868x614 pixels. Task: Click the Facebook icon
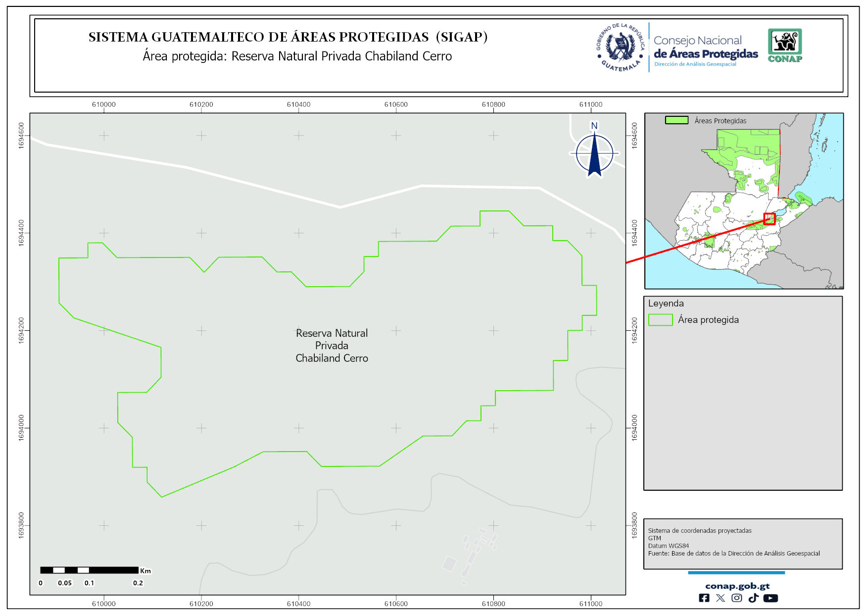(704, 598)
